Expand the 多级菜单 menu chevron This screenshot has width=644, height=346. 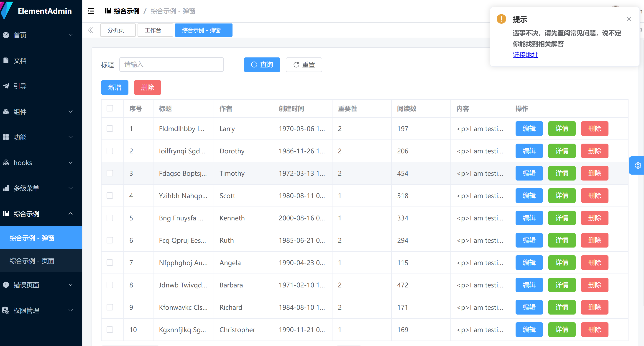(71, 188)
